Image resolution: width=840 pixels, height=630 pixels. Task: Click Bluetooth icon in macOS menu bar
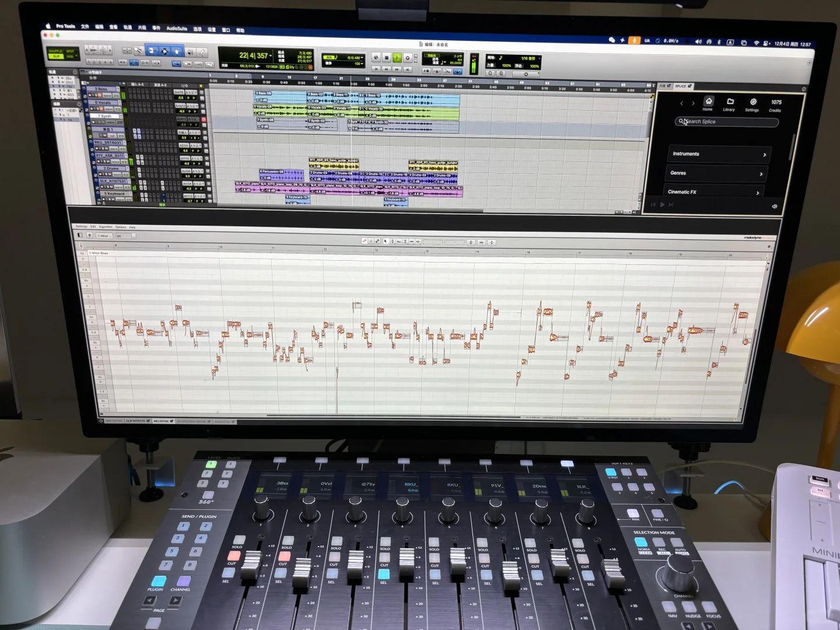719,42
